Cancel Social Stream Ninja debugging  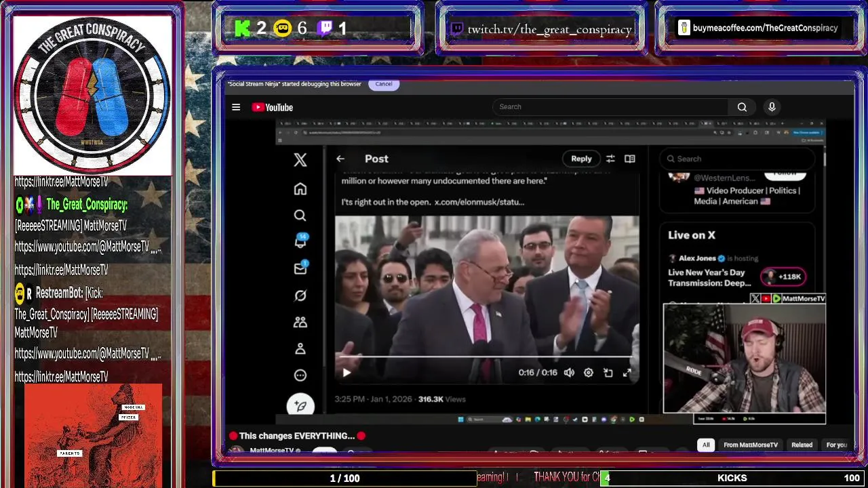click(x=384, y=84)
